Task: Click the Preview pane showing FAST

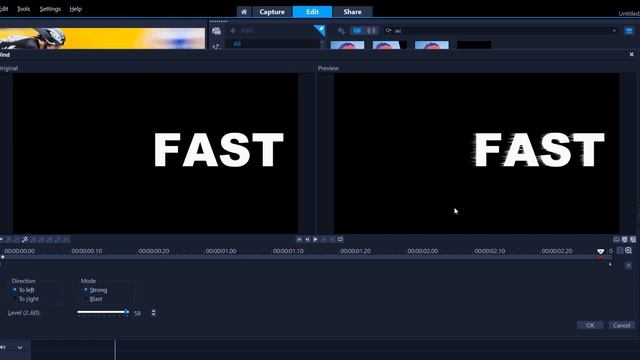Action: (x=477, y=153)
